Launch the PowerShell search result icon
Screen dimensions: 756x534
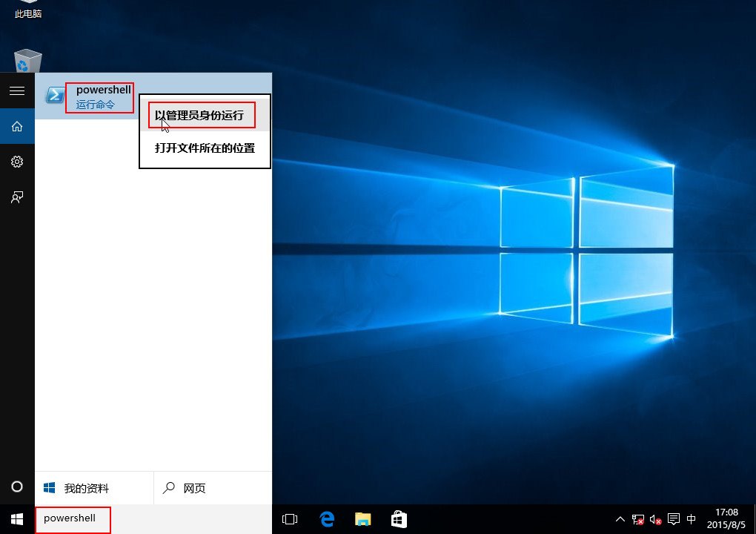click(55, 95)
